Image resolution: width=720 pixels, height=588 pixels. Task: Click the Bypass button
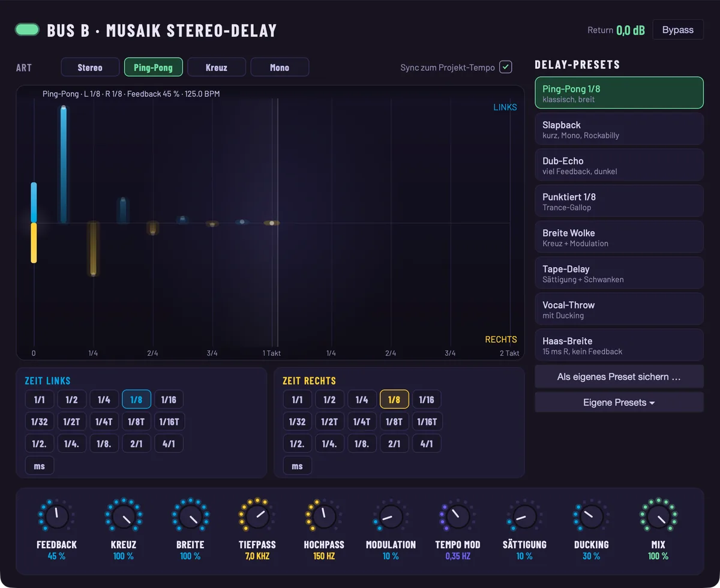click(678, 30)
